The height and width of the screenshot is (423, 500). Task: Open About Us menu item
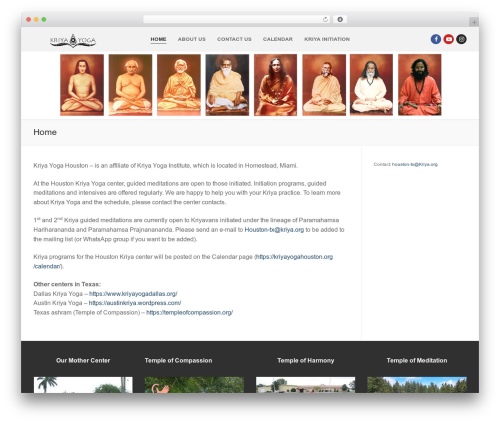tap(192, 39)
